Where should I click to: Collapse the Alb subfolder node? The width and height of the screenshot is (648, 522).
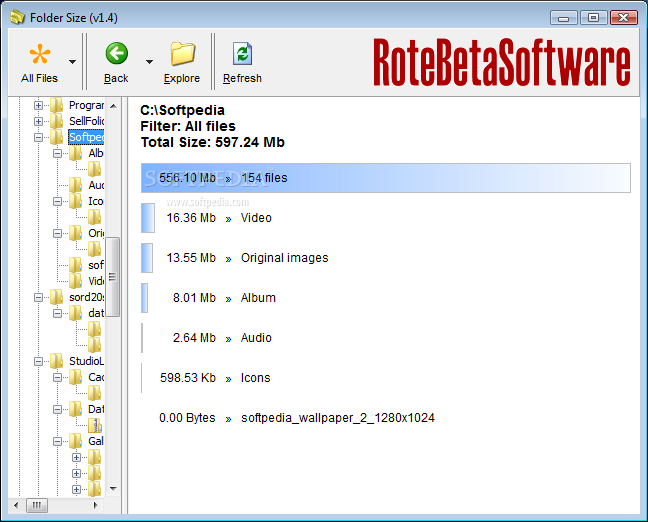(57, 153)
